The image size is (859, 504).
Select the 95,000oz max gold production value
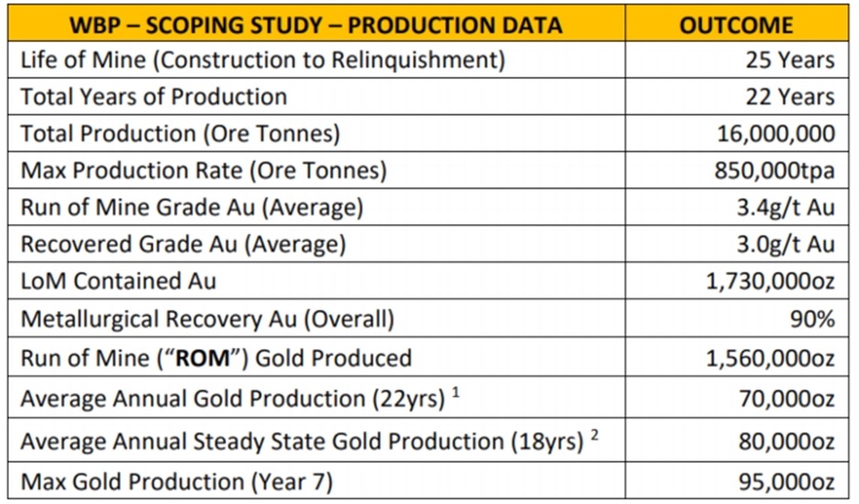pos(787,482)
